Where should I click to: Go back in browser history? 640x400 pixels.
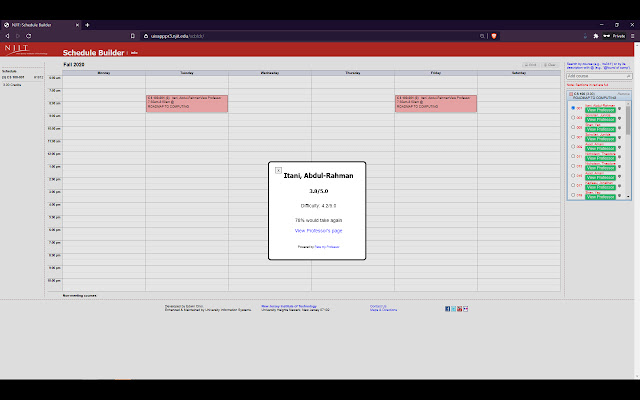tap(7, 36)
